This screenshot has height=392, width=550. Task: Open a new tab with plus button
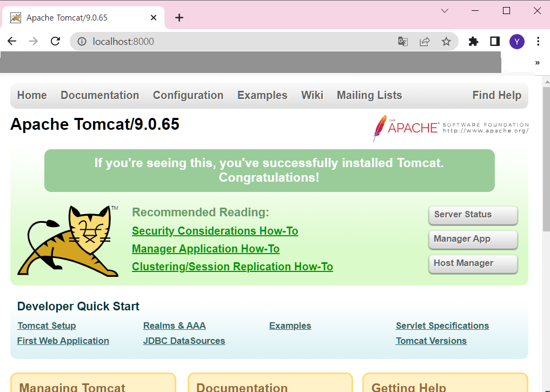coord(179,17)
